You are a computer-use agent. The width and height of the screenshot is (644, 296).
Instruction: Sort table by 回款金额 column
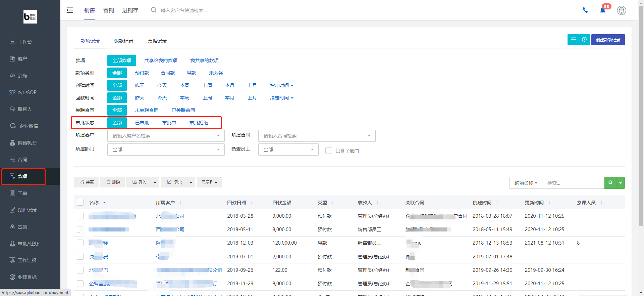point(284,203)
